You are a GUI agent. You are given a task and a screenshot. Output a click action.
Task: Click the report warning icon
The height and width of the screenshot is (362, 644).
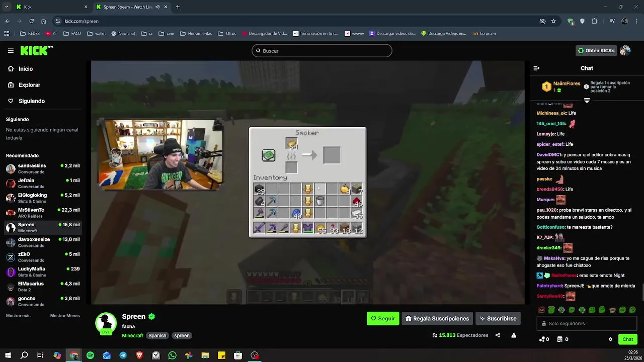[514, 335]
